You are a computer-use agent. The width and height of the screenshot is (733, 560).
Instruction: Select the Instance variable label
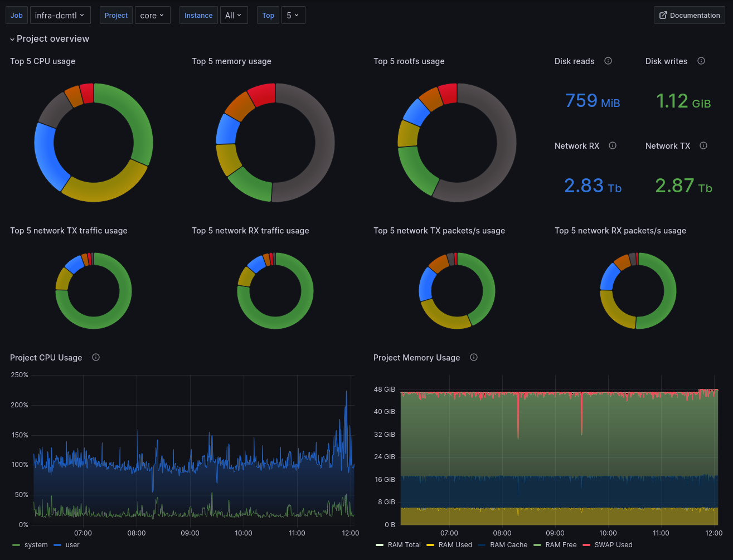[x=198, y=15]
